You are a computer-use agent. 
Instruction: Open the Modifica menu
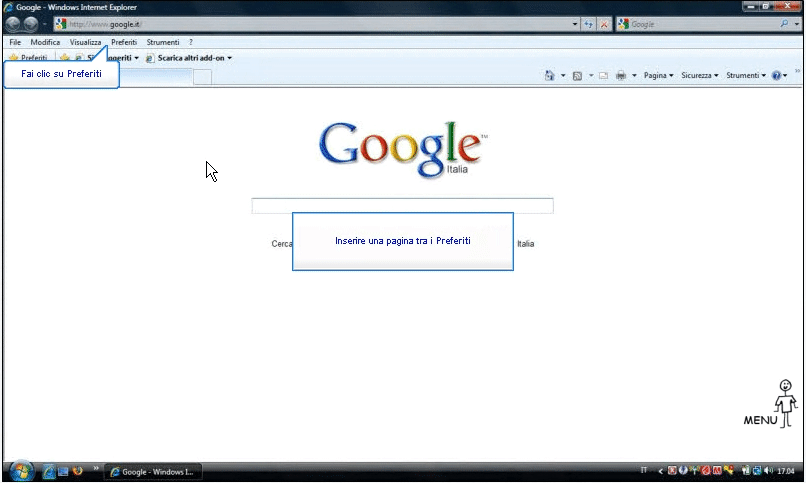coord(45,42)
